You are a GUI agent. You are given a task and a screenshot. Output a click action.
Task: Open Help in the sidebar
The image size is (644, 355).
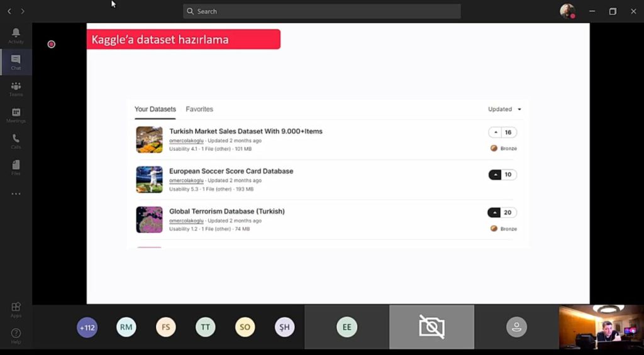(16, 336)
